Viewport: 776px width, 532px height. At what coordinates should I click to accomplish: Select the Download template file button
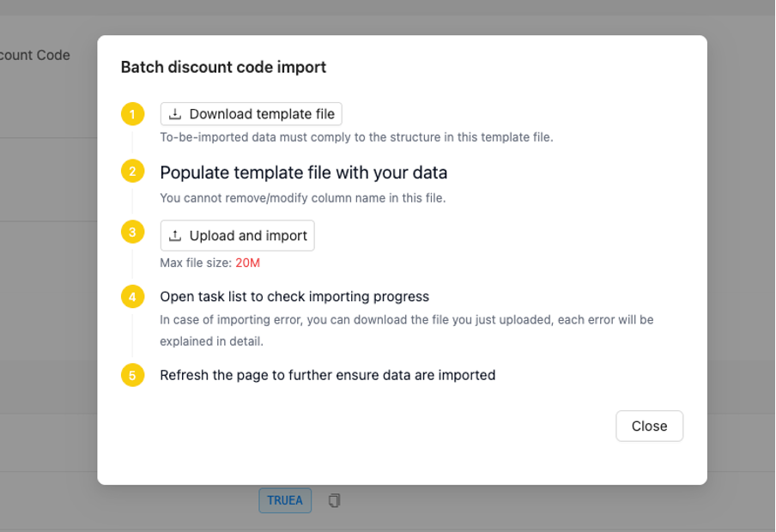pyautogui.click(x=251, y=113)
